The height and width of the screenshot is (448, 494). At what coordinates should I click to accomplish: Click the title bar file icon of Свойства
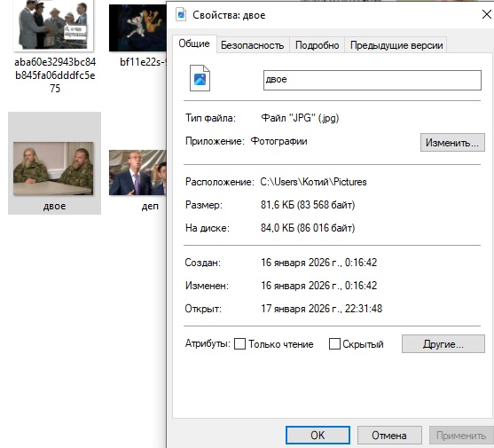coord(181,14)
